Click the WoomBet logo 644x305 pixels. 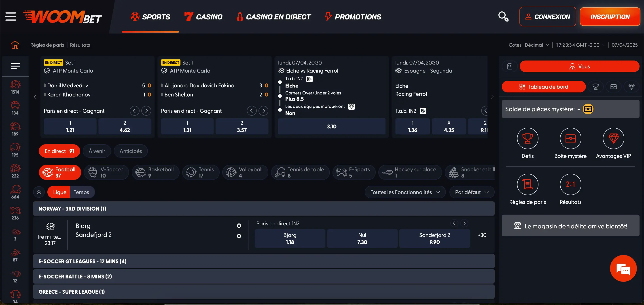click(x=63, y=17)
